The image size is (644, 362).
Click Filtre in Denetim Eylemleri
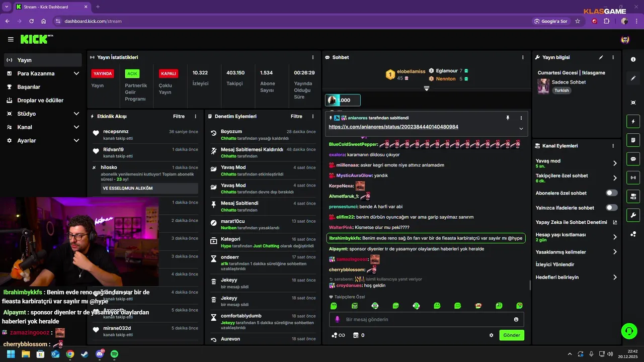(296, 116)
